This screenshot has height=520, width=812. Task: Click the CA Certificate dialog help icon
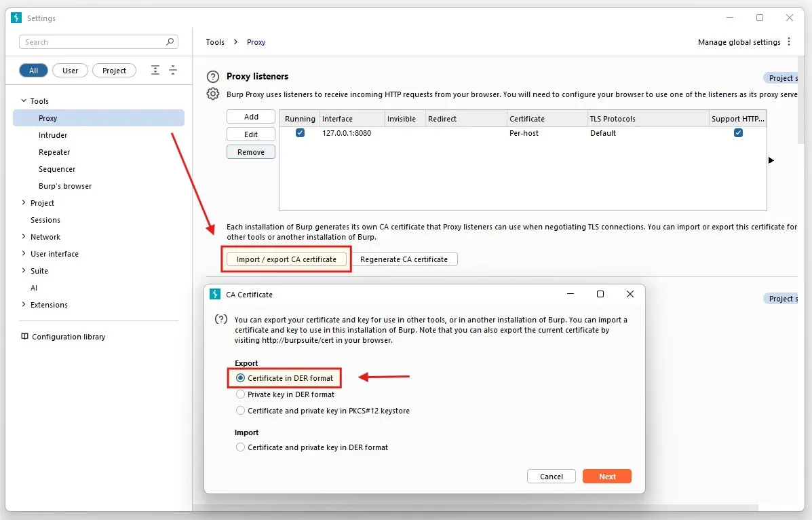click(221, 319)
